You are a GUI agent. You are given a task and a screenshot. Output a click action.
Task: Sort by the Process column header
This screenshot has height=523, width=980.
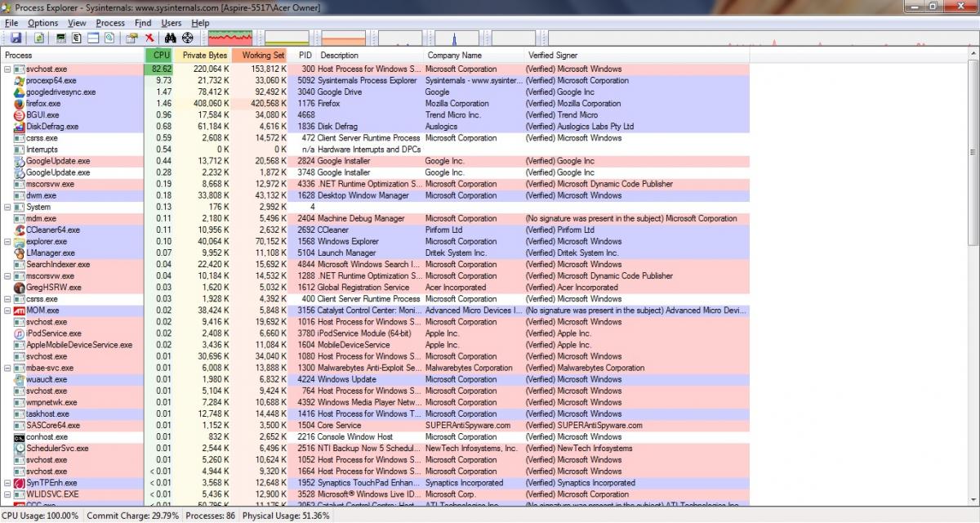(73, 56)
